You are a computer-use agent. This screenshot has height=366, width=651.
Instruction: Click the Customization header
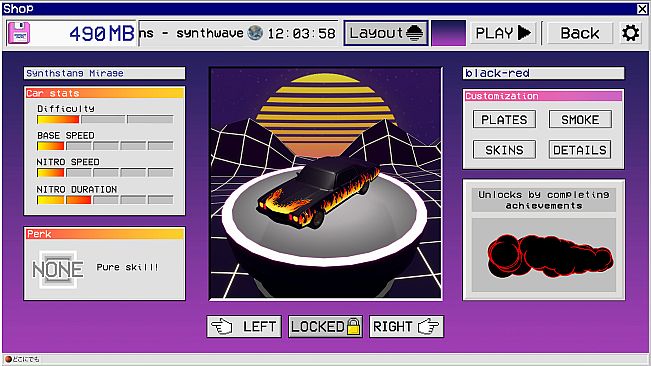[x=543, y=96]
